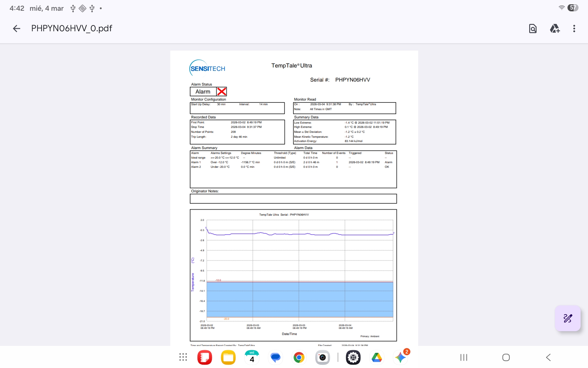Open the app drawer grid icon
Viewport: 588px width, 368px height.
tap(183, 357)
